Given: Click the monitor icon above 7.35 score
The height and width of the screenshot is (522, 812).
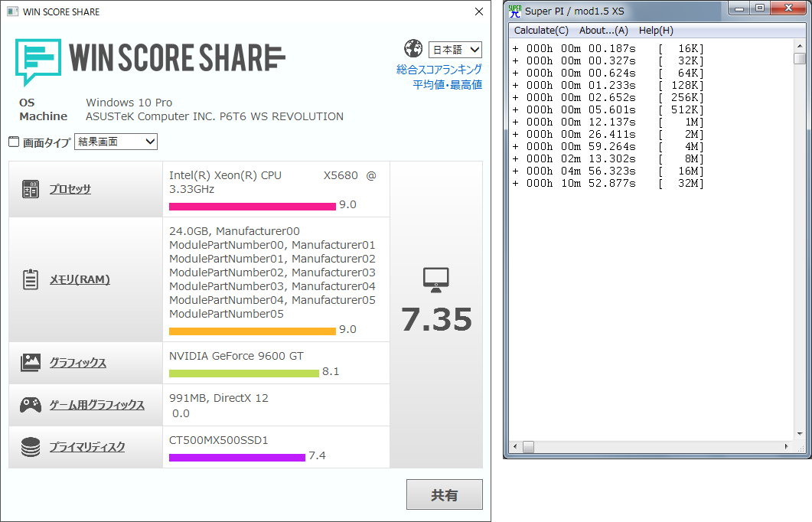Looking at the screenshot, I should point(436,279).
